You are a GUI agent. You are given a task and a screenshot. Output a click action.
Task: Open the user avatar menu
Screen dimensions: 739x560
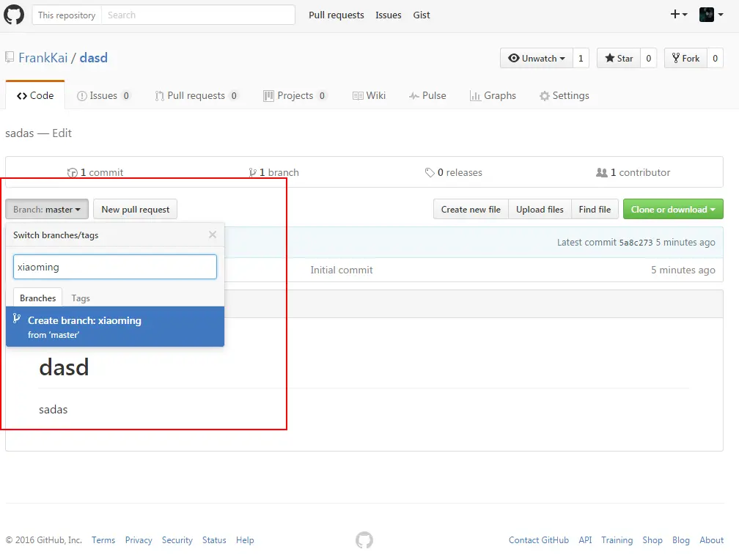[x=710, y=15]
